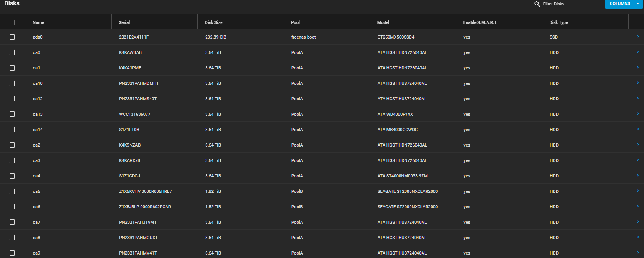This screenshot has height=258, width=644.
Task: Expand the da3 row chevron
Action: click(x=638, y=160)
